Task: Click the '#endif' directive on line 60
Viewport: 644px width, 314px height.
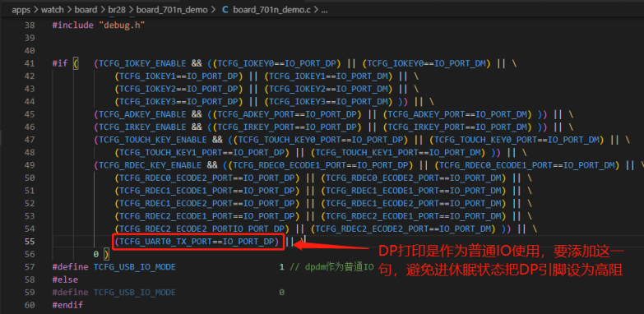Action: click(x=67, y=305)
